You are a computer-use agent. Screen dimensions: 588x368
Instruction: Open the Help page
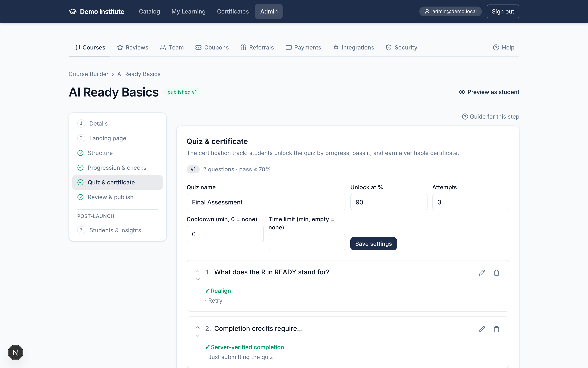click(504, 47)
